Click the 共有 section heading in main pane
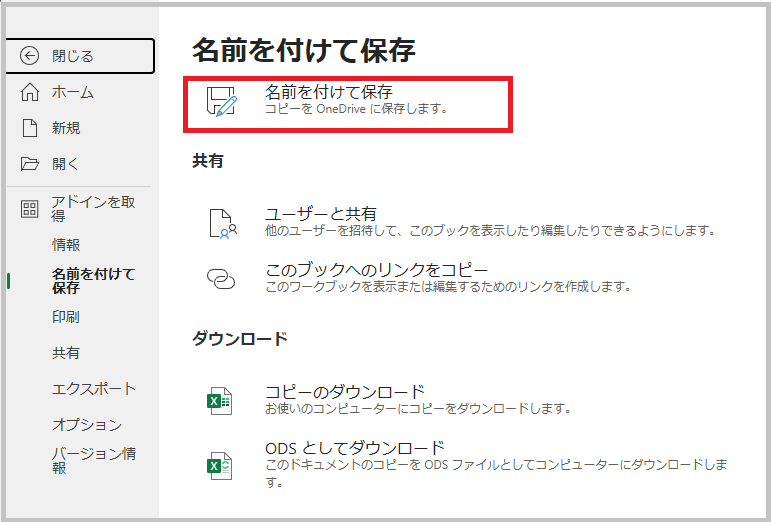The width and height of the screenshot is (771, 522). 208,161
